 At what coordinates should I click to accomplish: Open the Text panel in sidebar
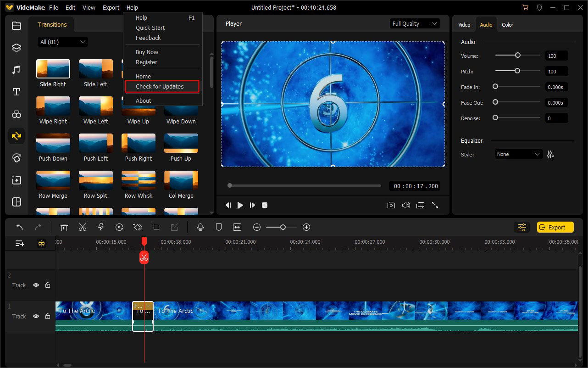[x=17, y=92]
